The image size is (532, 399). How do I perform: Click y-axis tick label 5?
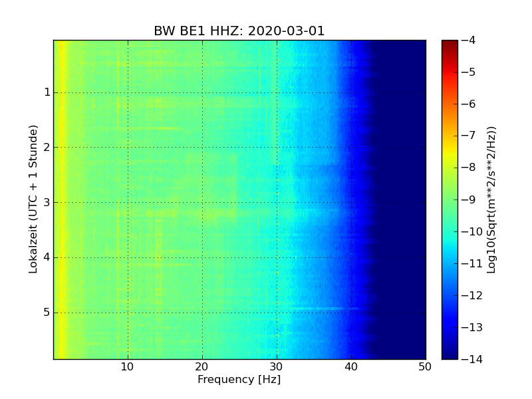click(x=47, y=313)
